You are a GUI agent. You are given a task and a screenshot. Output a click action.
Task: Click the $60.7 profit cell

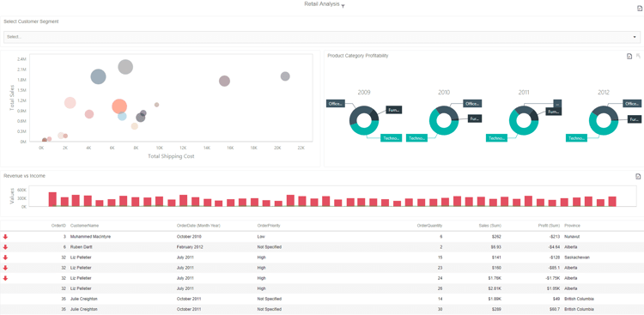tap(556, 309)
